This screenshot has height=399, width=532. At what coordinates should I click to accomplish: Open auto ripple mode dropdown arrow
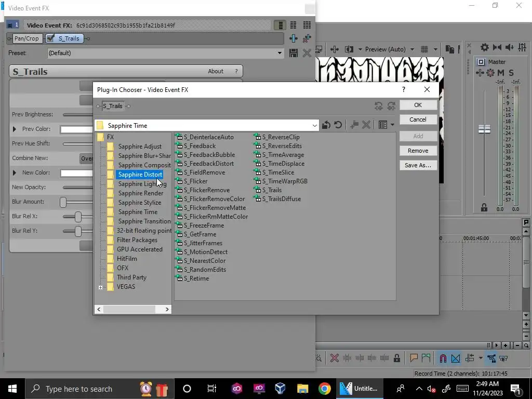tap(481, 358)
